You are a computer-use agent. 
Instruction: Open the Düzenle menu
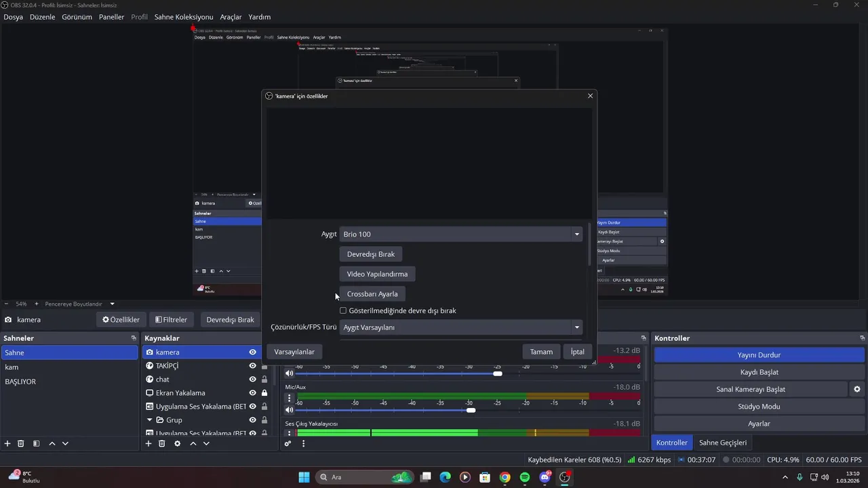[43, 17]
